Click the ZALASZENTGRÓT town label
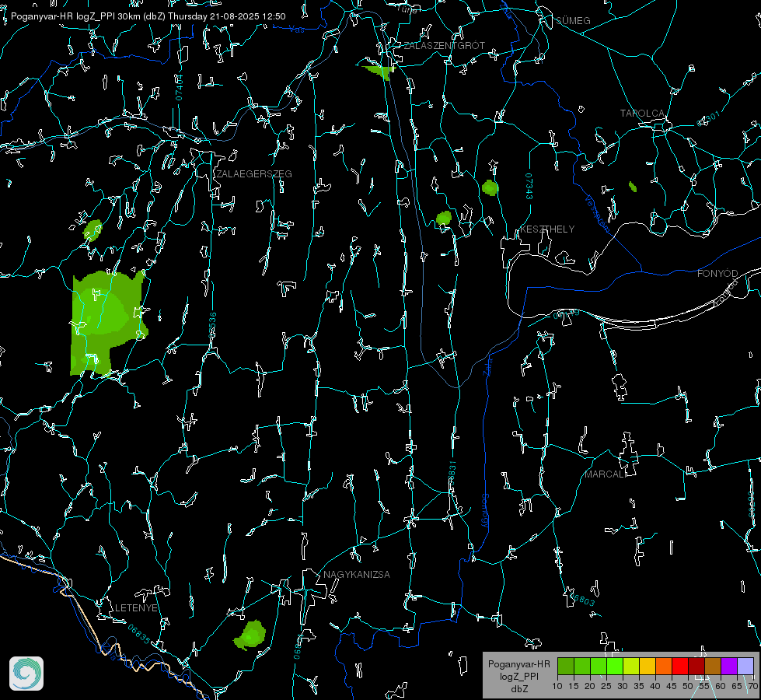The height and width of the screenshot is (700, 761). pyautogui.click(x=444, y=45)
